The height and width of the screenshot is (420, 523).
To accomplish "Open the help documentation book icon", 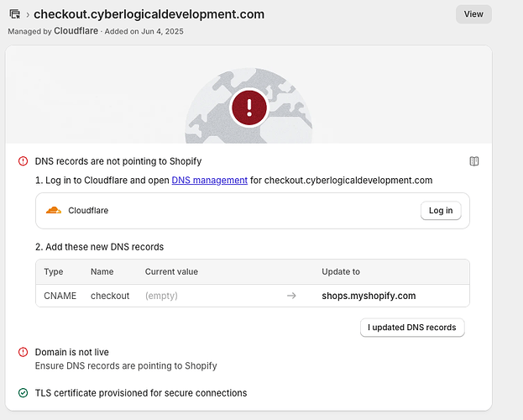I will (474, 161).
